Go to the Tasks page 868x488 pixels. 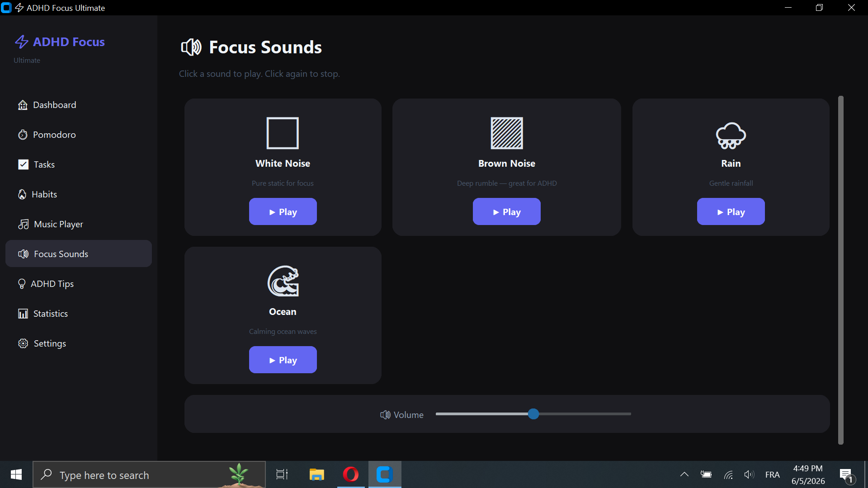(x=79, y=164)
